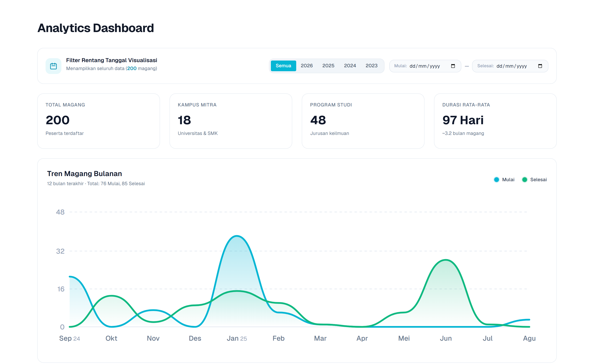
Task: Toggle the Mulai legend swatch
Action: (496, 179)
